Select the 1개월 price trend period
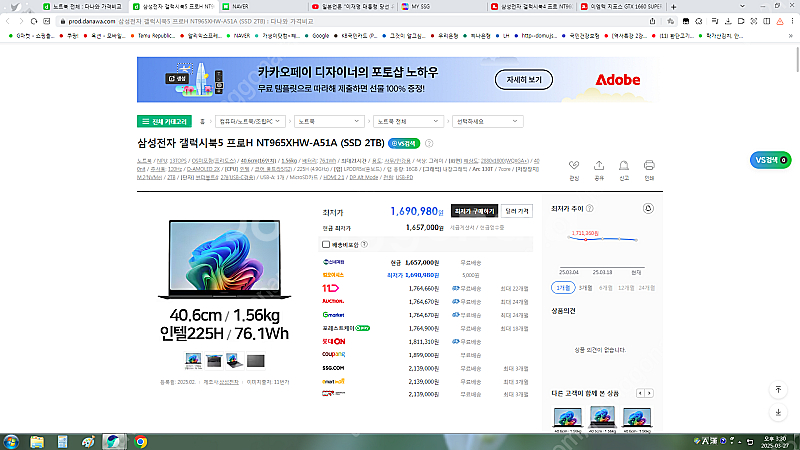This screenshot has width=800, height=450. pyautogui.click(x=563, y=288)
